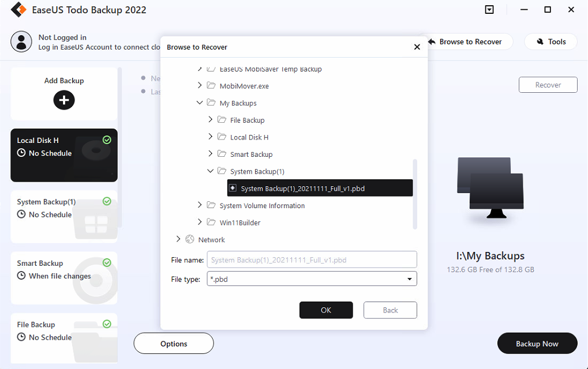Click the Backup Now button
588x369 pixels.
point(537,344)
